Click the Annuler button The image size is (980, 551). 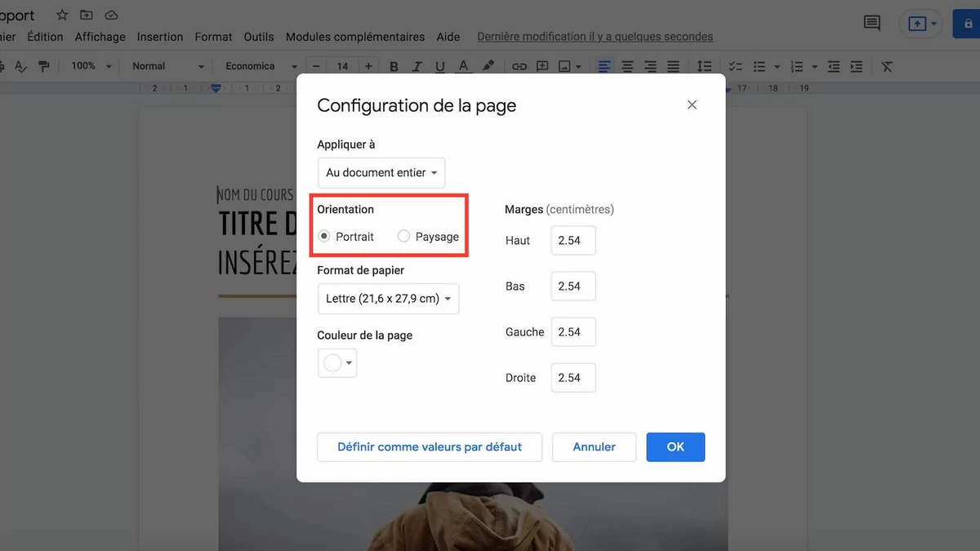coord(595,447)
